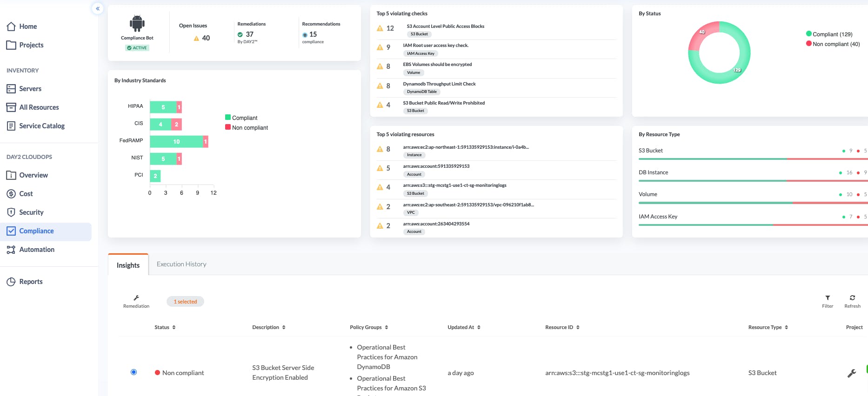This screenshot has width=868, height=396.
Task: Click the Refresh icon
Action: coord(852,298)
